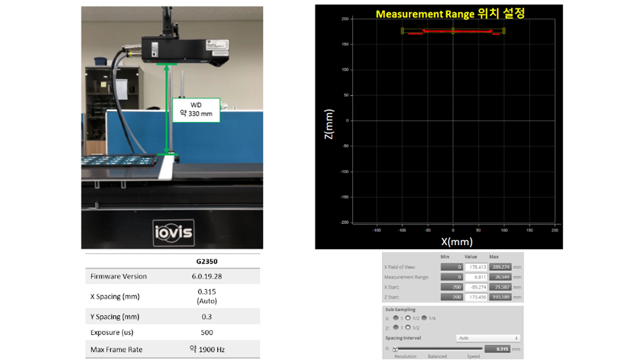Click the X Start value field
Image resolution: width=644 pixels, height=362 pixels.
pyautogui.click(x=476, y=287)
